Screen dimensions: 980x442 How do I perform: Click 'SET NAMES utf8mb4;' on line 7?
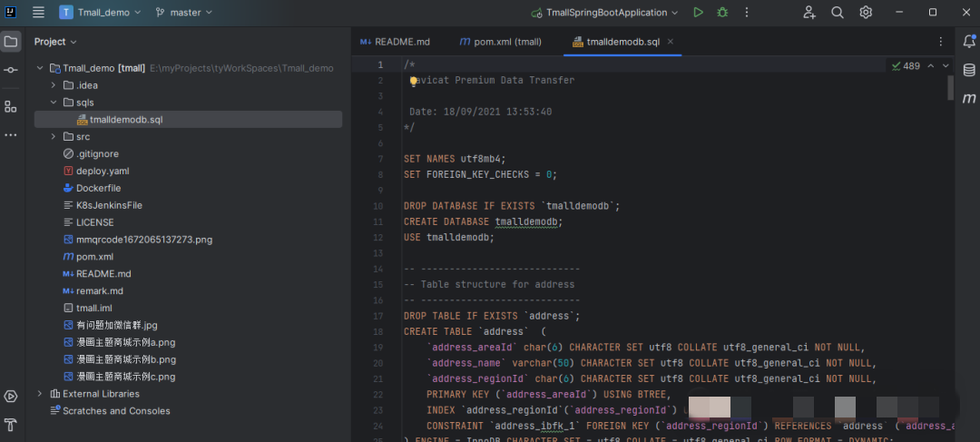pyautogui.click(x=455, y=159)
